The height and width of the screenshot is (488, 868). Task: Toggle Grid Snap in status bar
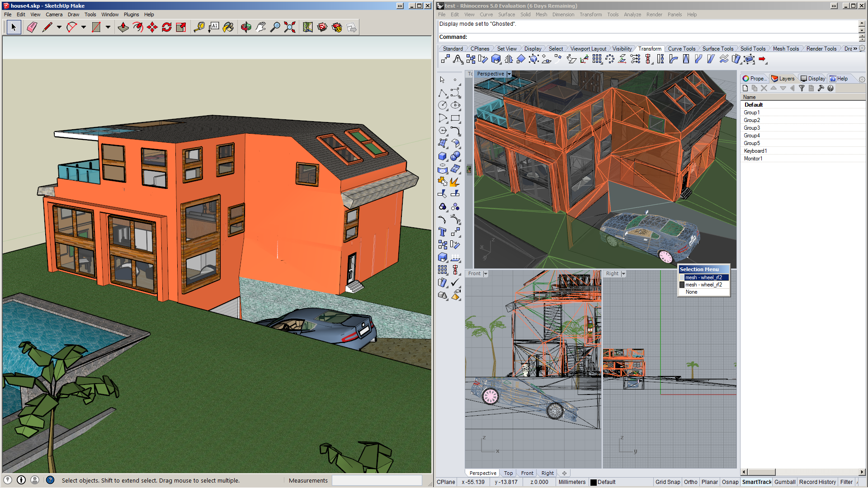667,482
